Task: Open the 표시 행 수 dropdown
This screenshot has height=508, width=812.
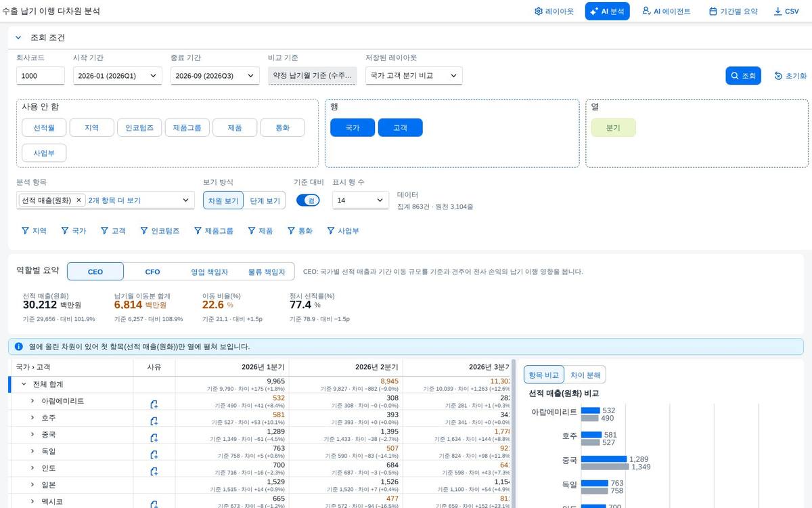Action: pyautogui.click(x=361, y=200)
